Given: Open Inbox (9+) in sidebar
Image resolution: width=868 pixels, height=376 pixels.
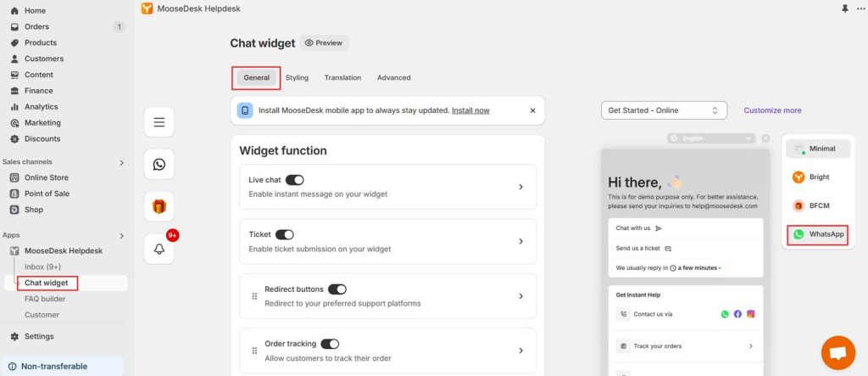Looking at the screenshot, I should pos(42,267).
